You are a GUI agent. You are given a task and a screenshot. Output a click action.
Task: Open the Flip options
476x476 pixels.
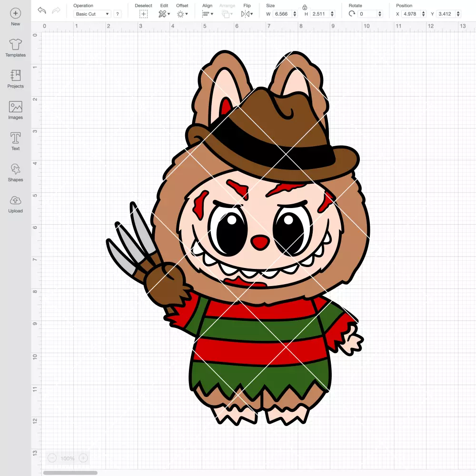[247, 14]
